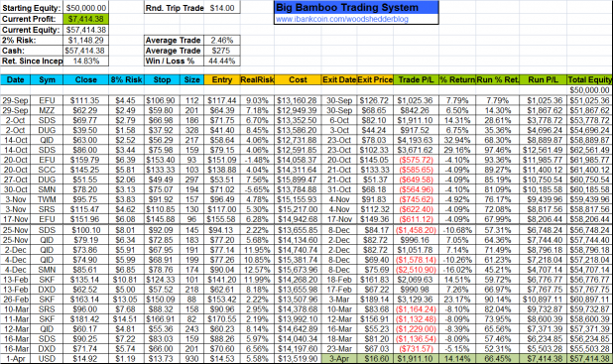Click the Sym column header
613x364 pixels.
[47, 79]
